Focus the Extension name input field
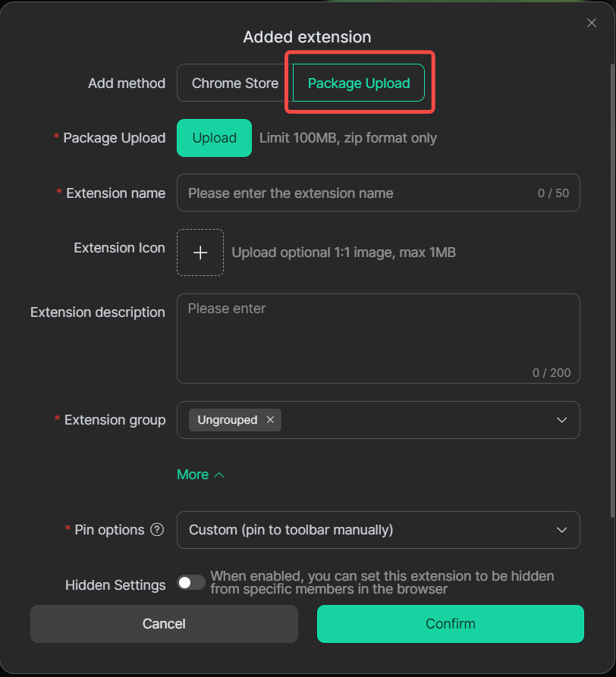 [x=357, y=193]
